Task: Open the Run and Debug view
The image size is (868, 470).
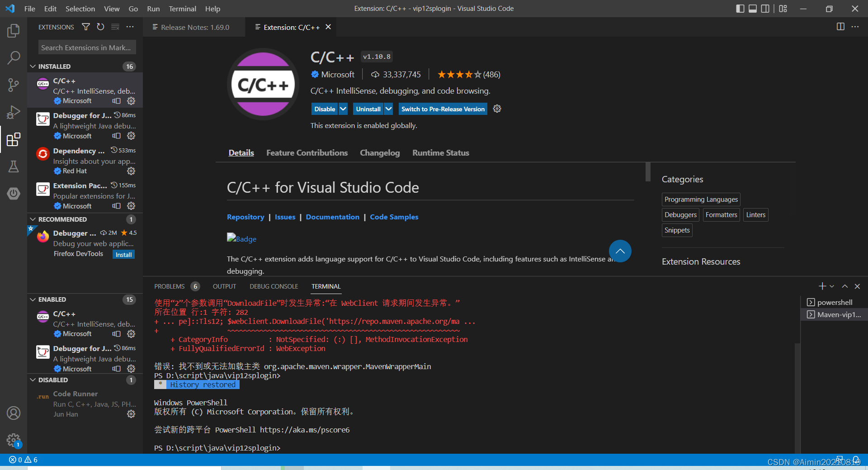Action: (x=14, y=112)
